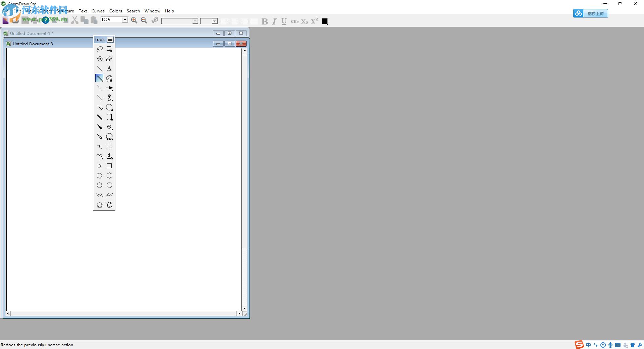Select the Wavy Bond tool
Screen dimensions: 644x349
pos(100,146)
